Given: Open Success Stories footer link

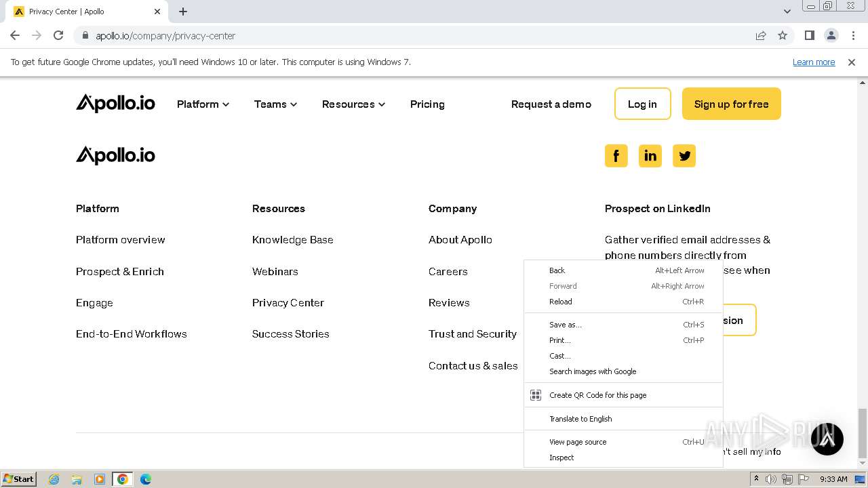Looking at the screenshot, I should tap(291, 334).
